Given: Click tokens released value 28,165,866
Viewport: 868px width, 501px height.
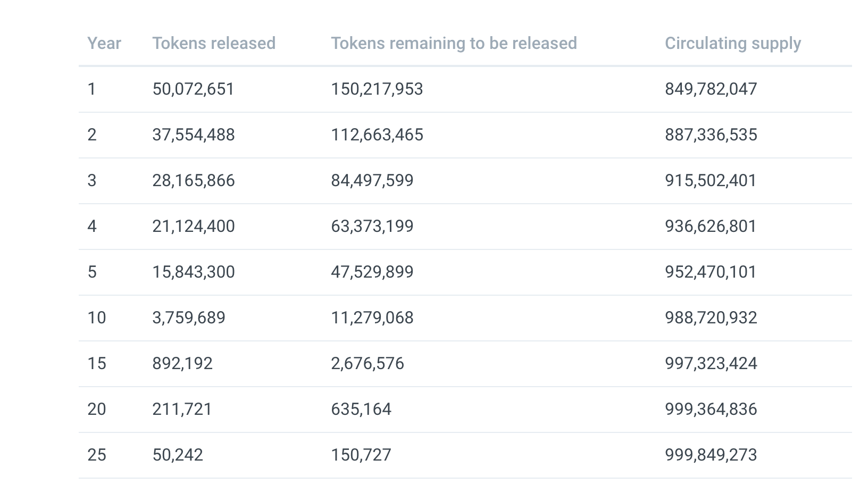Looking at the screenshot, I should coord(193,180).
